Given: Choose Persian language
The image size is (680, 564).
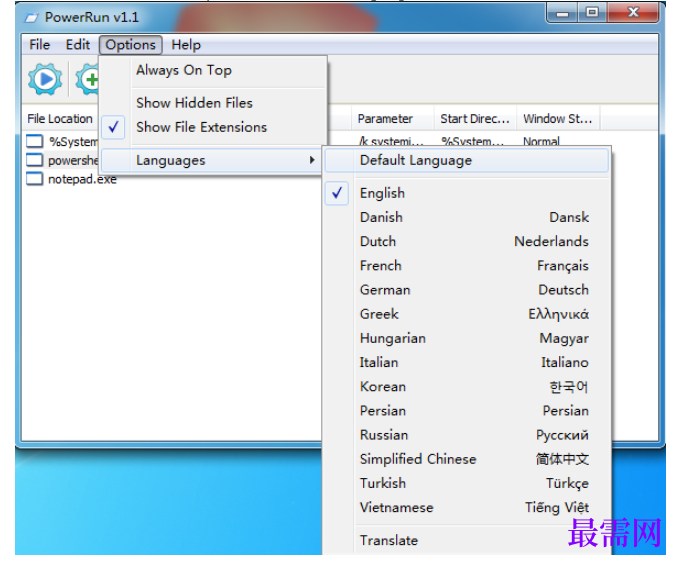Looking at the screenshot, I should (x=467, y=411).
